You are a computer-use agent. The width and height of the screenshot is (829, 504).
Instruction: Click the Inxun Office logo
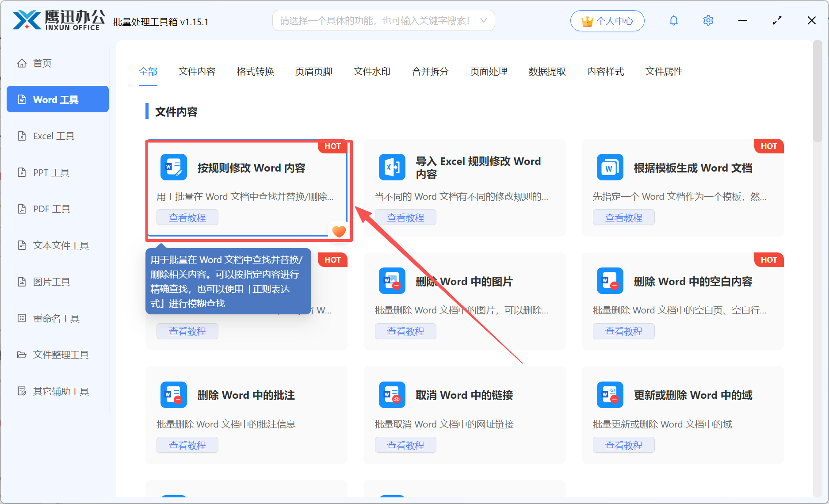click(59, 20)
